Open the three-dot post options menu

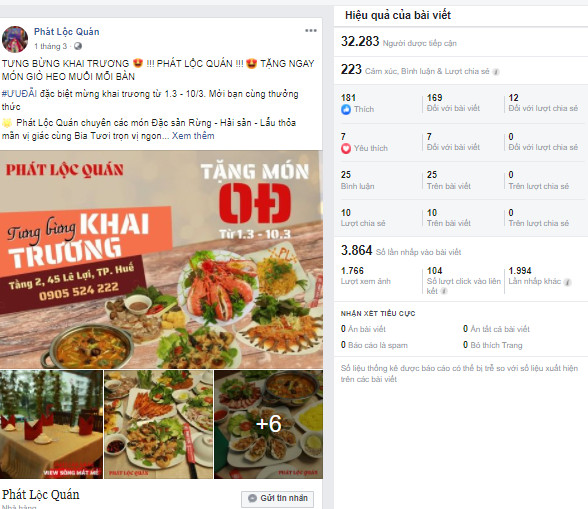click(310, 31)
